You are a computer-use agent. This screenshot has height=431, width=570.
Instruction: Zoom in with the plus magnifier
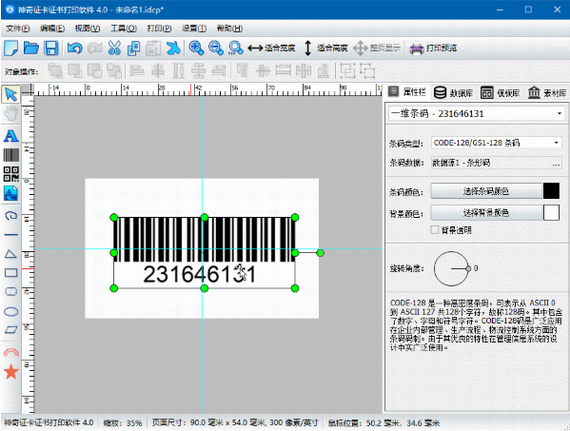(196, 48)
